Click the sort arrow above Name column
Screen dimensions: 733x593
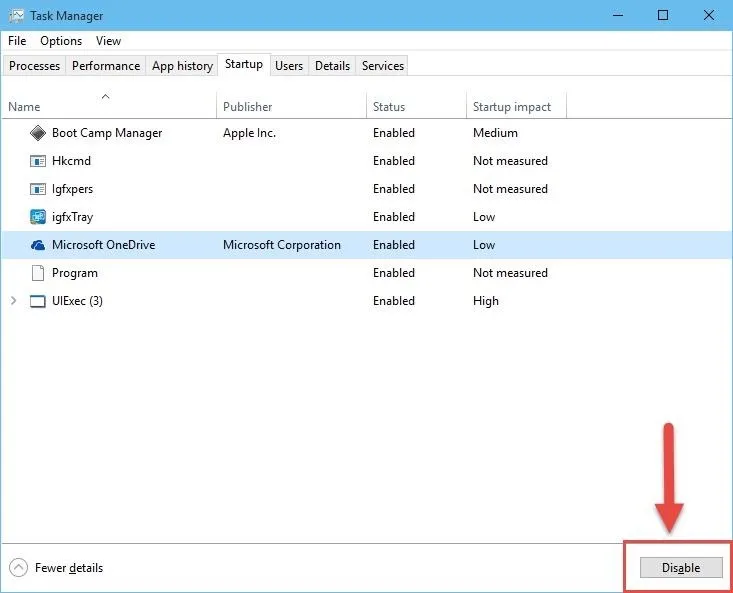click(106, 97)
